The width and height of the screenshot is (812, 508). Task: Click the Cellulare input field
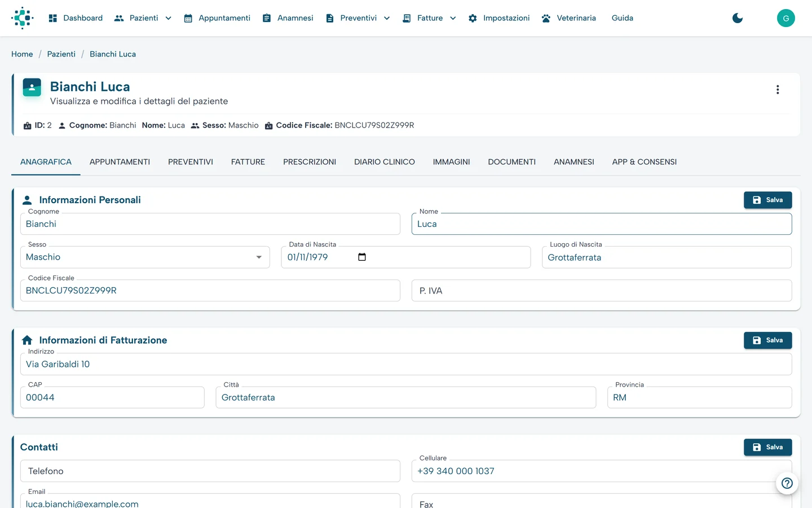602,471
